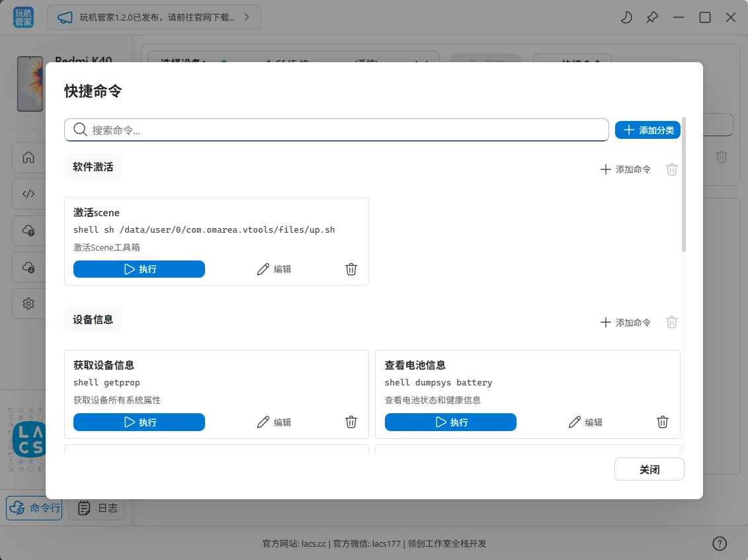This screenshot has width=748, height=560.
Task: Pin the window using the pin icon
Action: 652,18
